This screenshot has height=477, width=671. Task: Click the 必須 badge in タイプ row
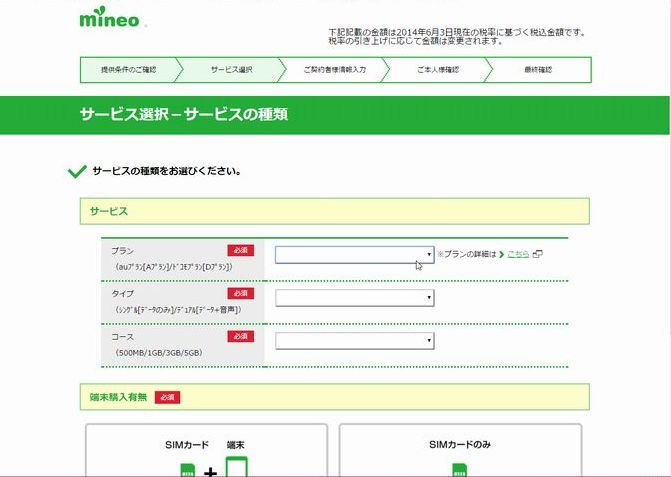pos(240,293)
